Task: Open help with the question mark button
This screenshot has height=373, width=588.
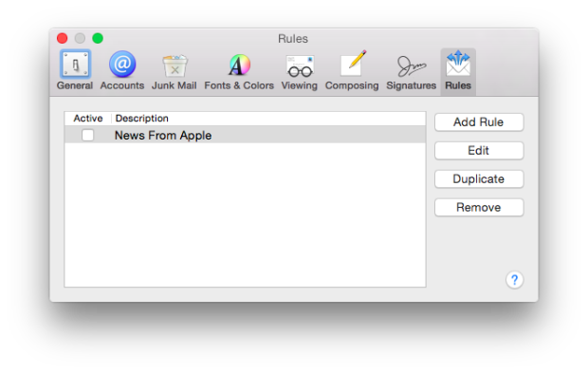Action: coord(514,280)
